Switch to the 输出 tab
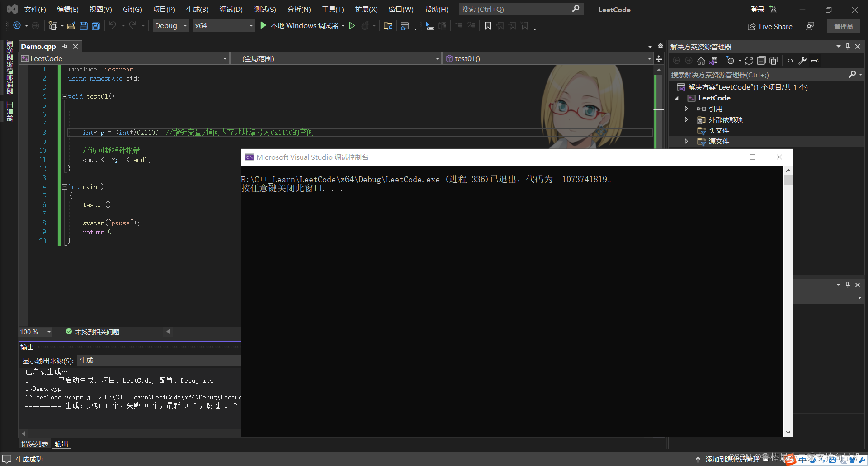This screenshot has width=868, height=466. tap(61, 444)
